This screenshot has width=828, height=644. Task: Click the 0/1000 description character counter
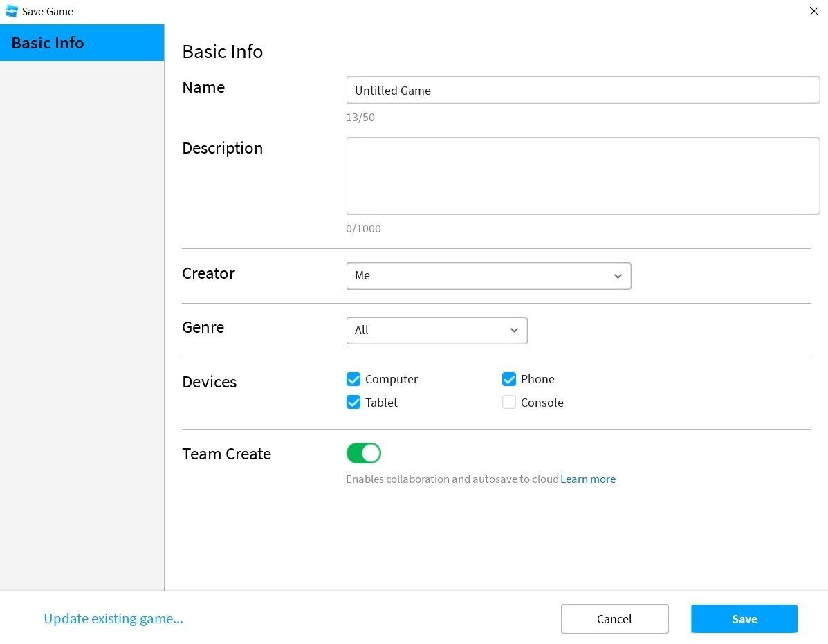[x=363, y=228]
